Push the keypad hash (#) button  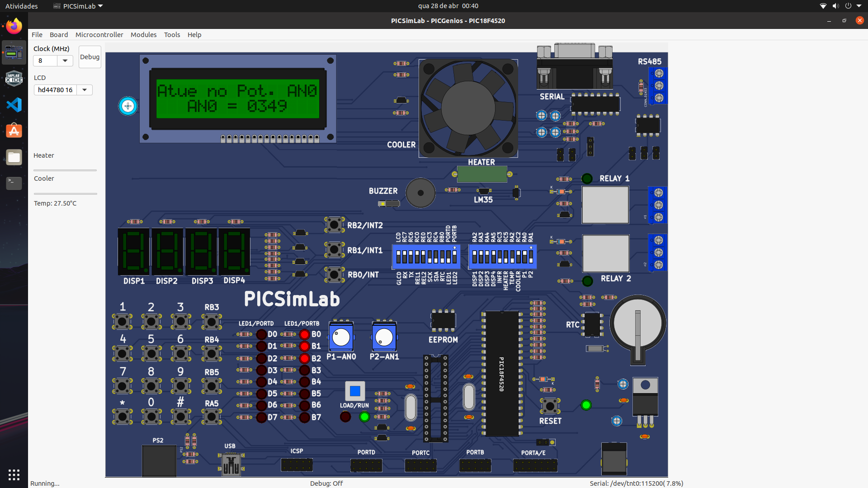point(181,416)
